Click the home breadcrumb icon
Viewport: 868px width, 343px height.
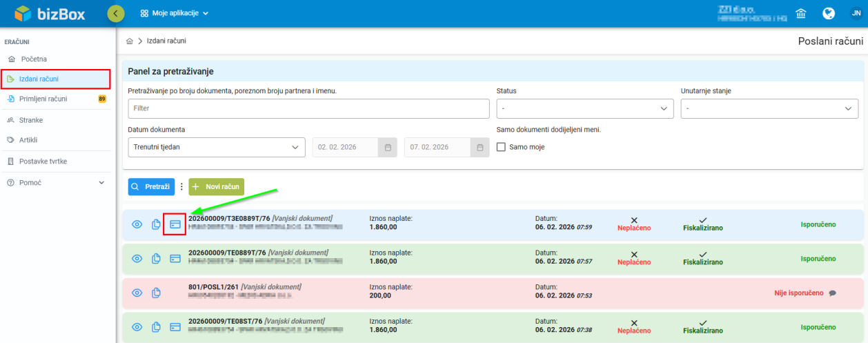point(129,41)
